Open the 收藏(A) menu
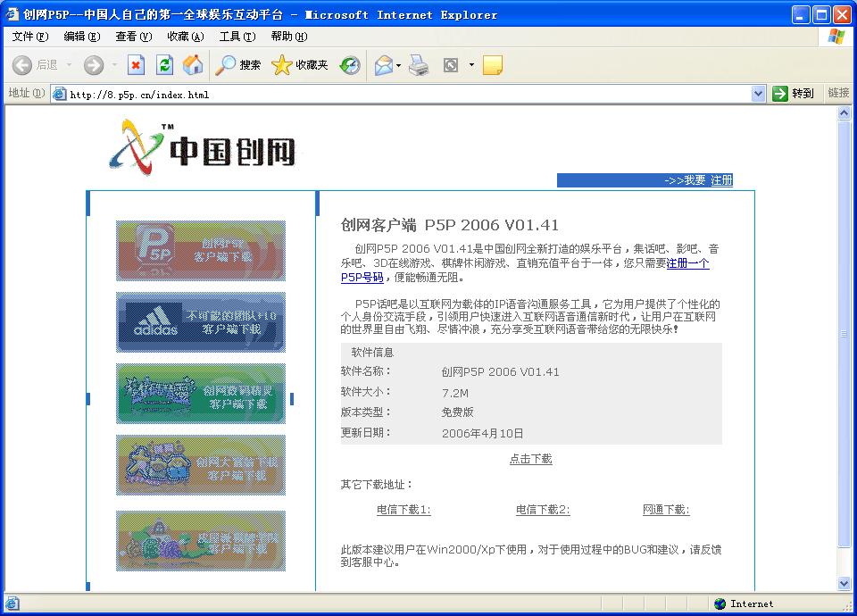Image resolution: width=857 pixels, height=616 pixels. [186, 37]
